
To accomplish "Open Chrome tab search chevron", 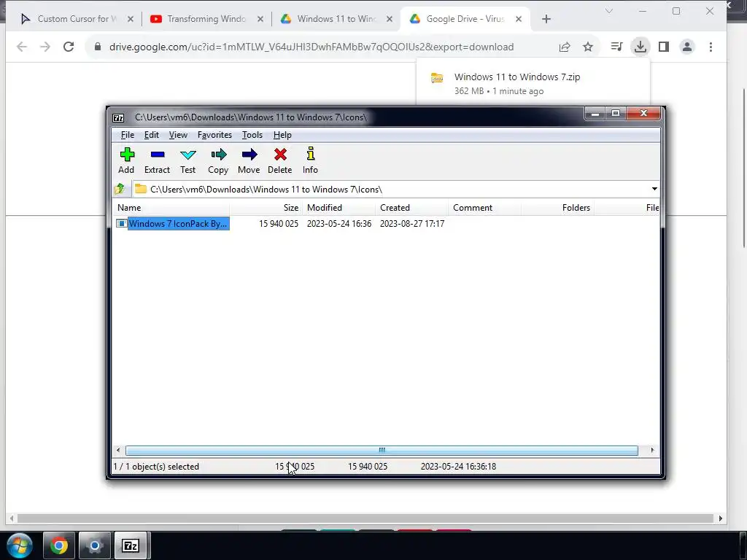I will coord(609,11).
